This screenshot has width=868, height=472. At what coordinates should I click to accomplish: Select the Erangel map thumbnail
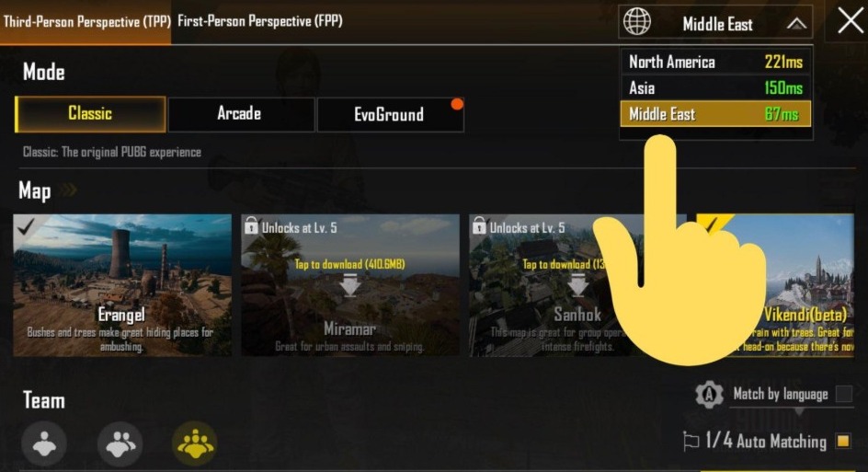point(122,285)
